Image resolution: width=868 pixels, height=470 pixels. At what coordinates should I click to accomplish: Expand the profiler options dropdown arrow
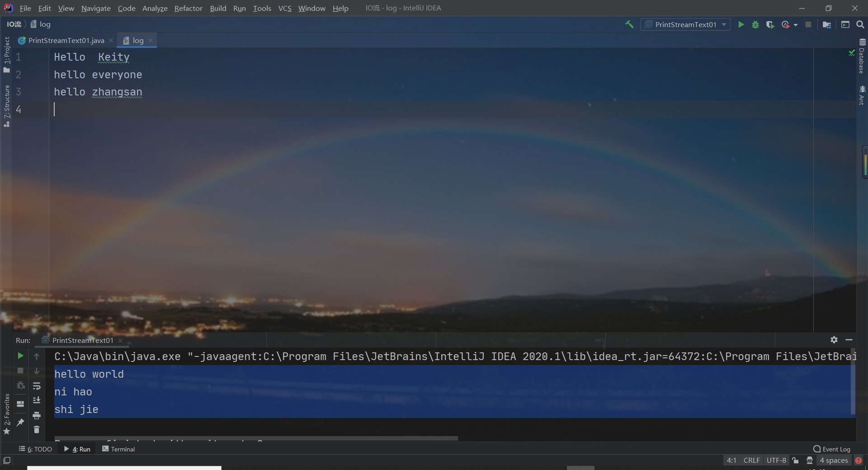796,25
